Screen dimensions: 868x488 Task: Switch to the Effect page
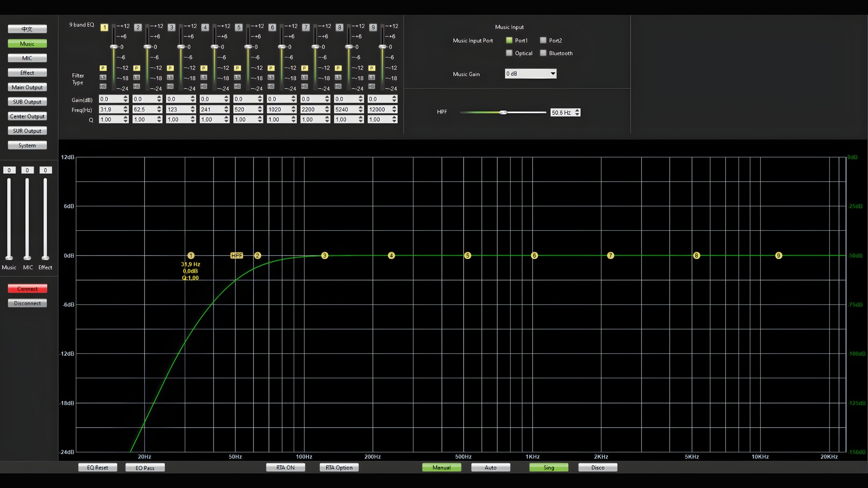27,73
